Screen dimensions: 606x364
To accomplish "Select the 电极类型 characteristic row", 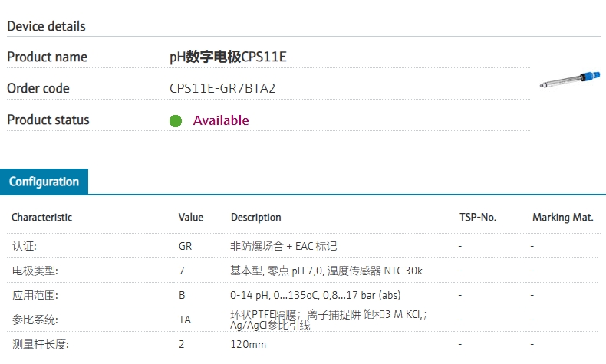I will point(35,271).
